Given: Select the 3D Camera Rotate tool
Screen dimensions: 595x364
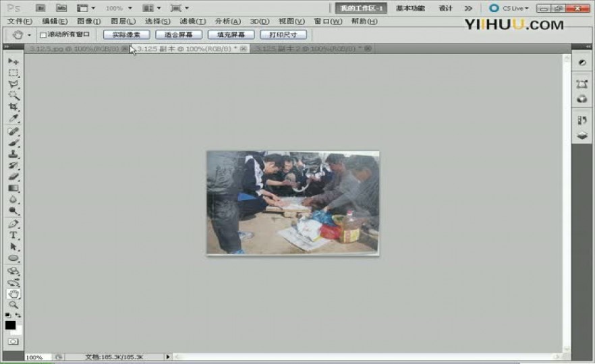Looking at the screenshot, I should (13, 282).
